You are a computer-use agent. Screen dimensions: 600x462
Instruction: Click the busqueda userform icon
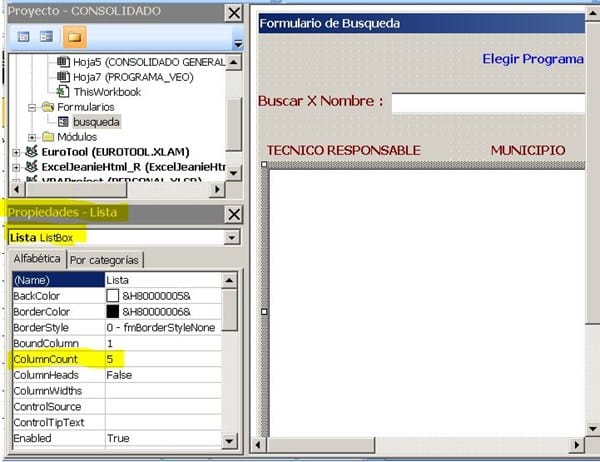click(63, 122)
